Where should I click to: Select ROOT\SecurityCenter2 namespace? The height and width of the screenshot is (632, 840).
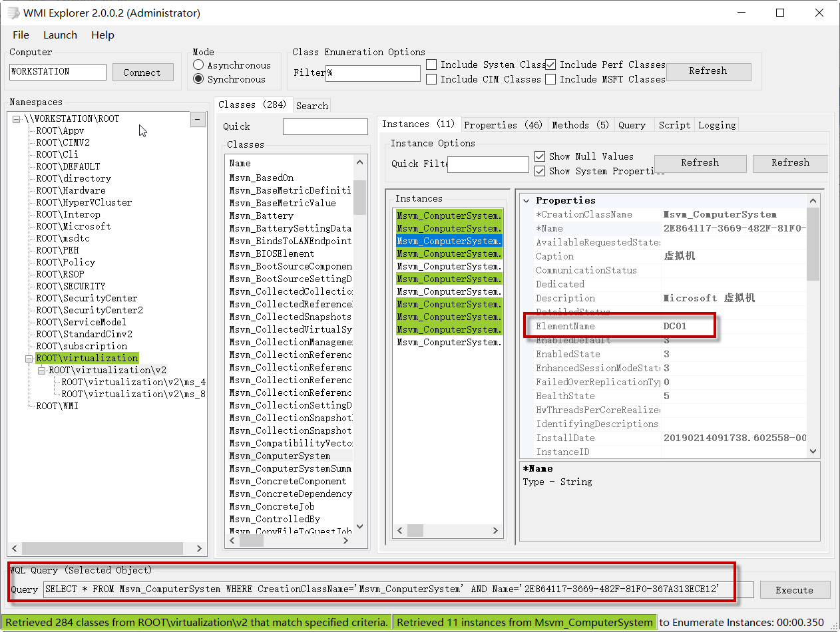pos(89,311)
